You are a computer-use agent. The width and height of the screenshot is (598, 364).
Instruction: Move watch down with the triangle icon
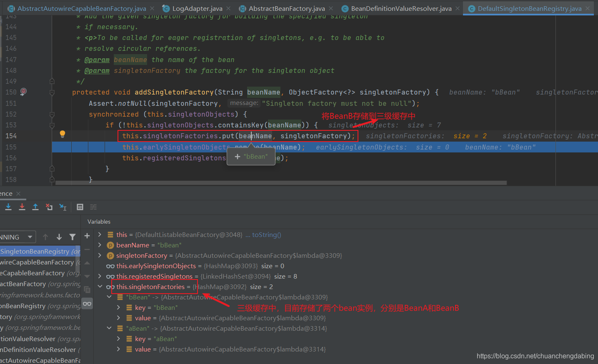[x=87, y=276]
